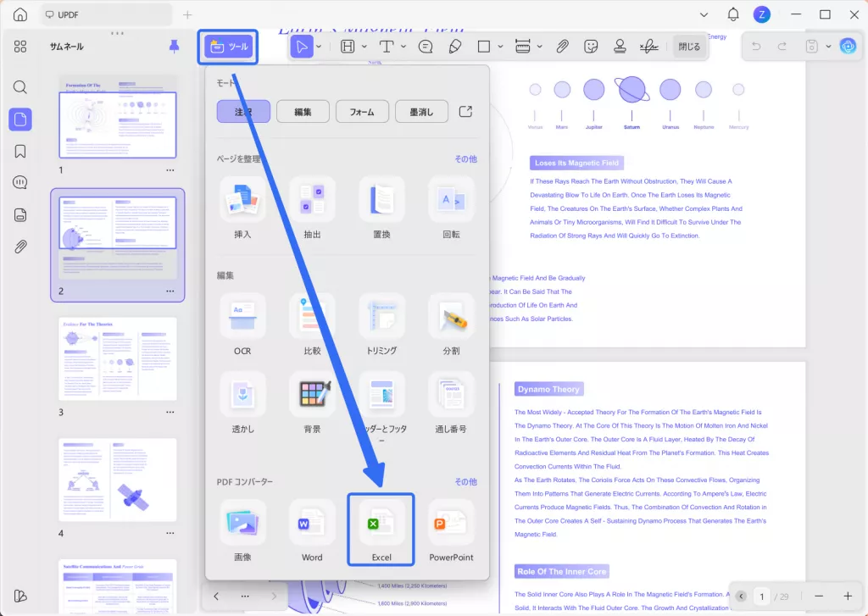Expand the save options dropdown arrow
The width and height of the screenshot is (868, 616).
coord(828,47)
